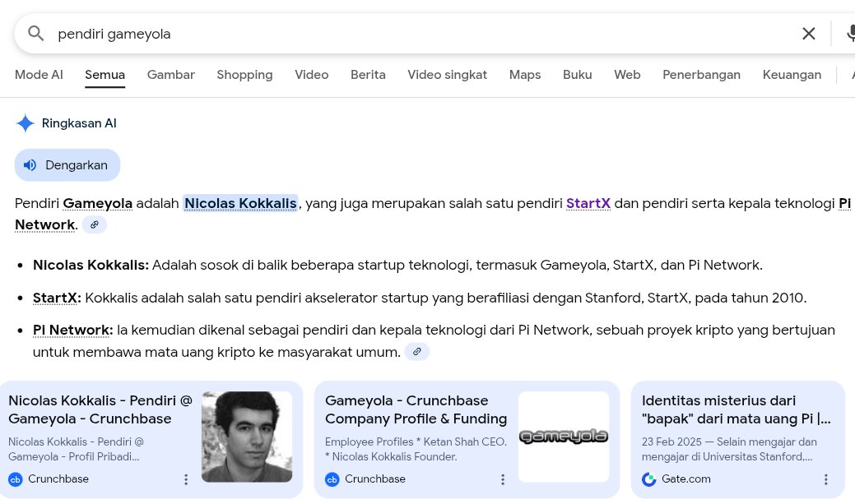Open more options on Nicolas Kokkalis card

point(186,479)
